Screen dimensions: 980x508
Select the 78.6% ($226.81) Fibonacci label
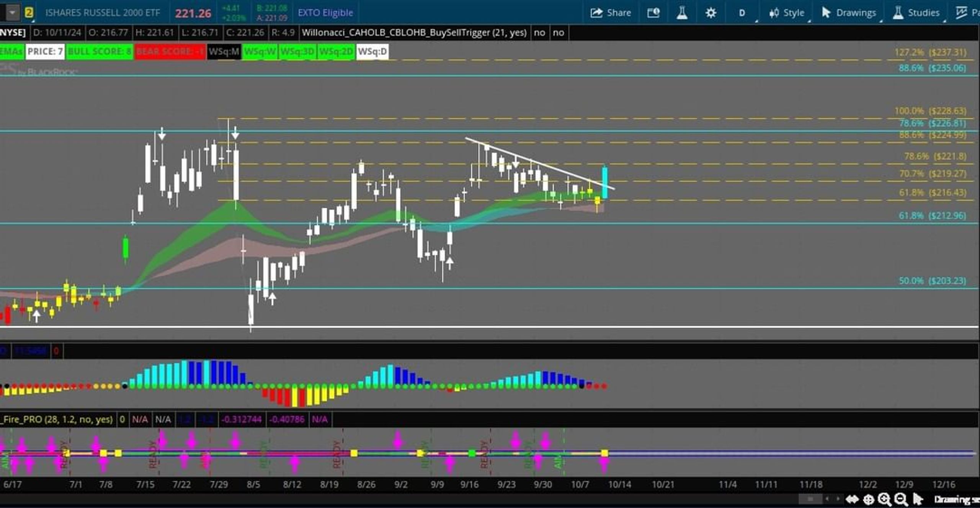932,123
